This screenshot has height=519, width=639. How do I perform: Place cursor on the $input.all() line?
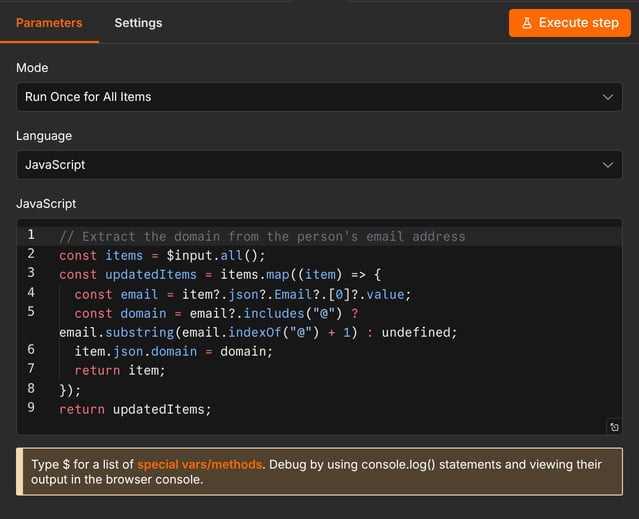coord(162,255)
